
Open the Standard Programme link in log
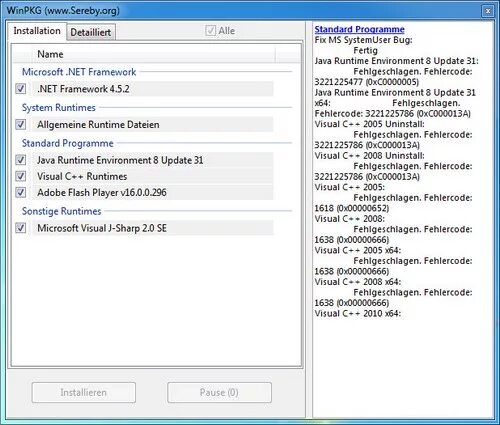(x=359, y=29)
